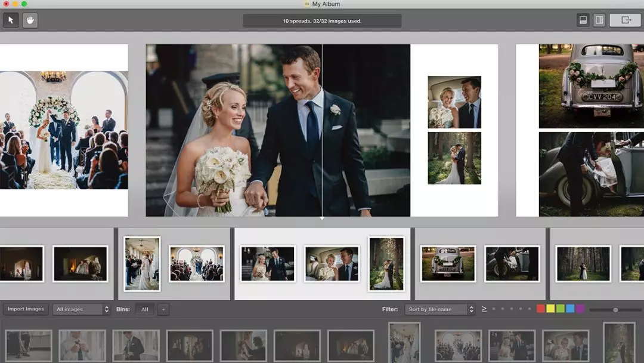644x363 pixels.
Task: Click the spreads and images used status bar
Action: (322, 21)
